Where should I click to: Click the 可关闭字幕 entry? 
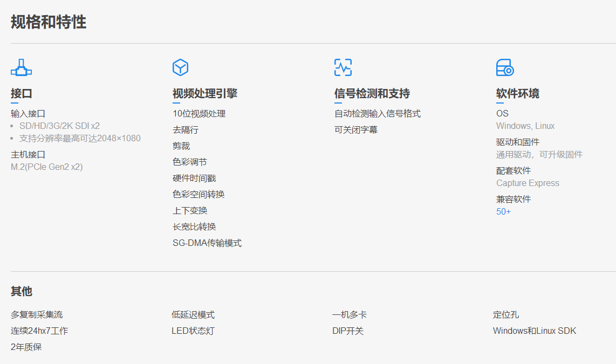pos(356,129)
